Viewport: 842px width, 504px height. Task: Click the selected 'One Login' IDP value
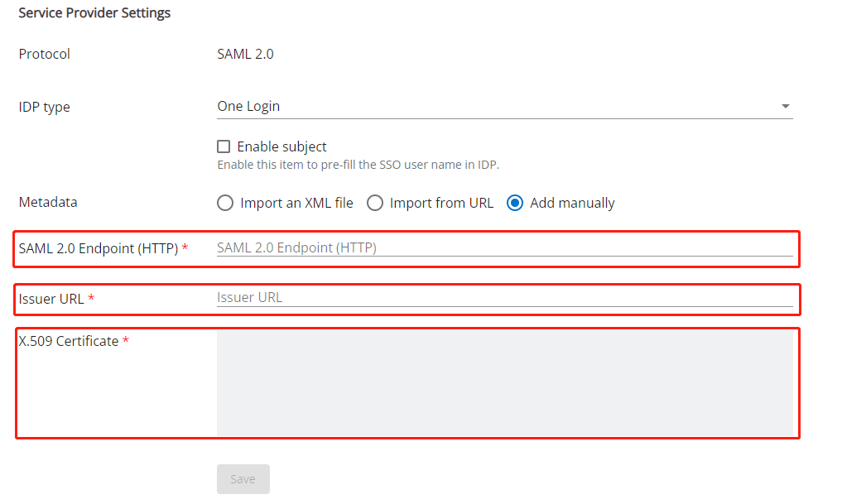coord(248,107)
